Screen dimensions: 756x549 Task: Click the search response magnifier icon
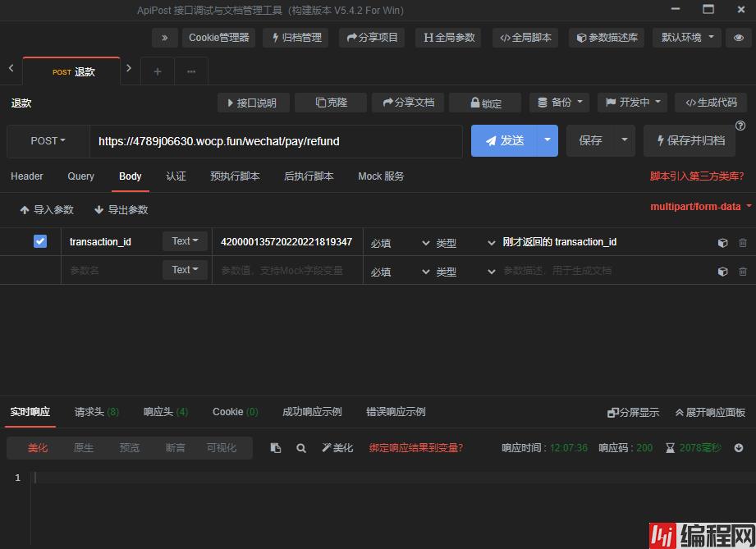(301, 448)
